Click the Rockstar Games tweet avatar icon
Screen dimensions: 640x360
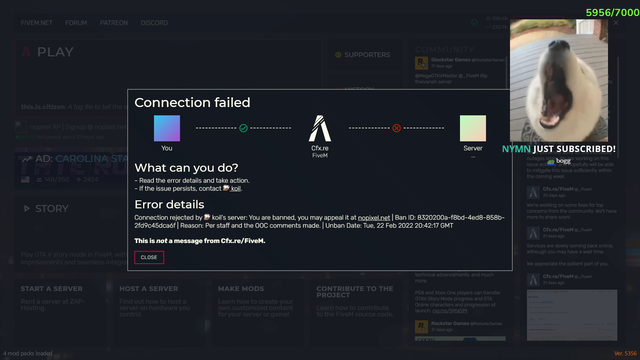pos(421,63)
